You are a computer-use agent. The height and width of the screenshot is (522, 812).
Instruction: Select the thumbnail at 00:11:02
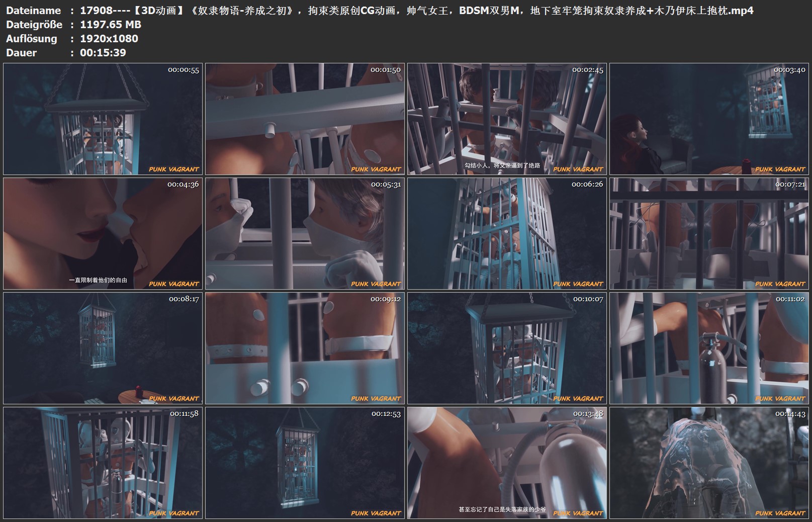709,348
